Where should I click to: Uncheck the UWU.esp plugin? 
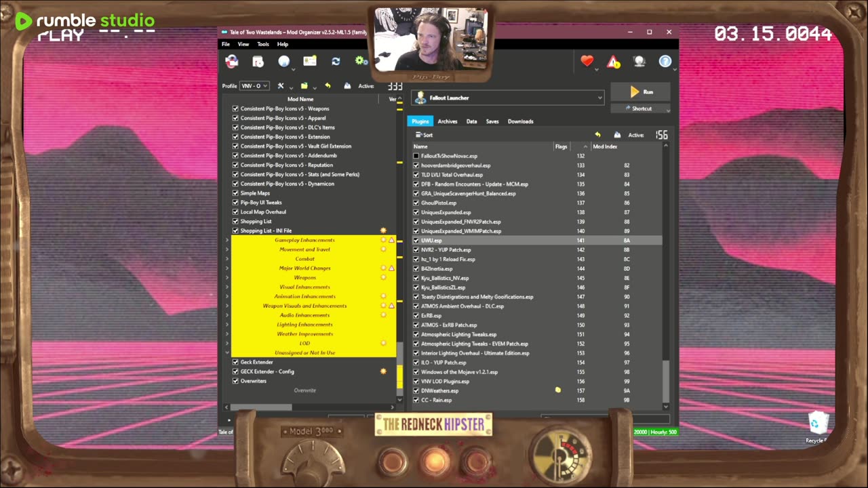[416, 241]
